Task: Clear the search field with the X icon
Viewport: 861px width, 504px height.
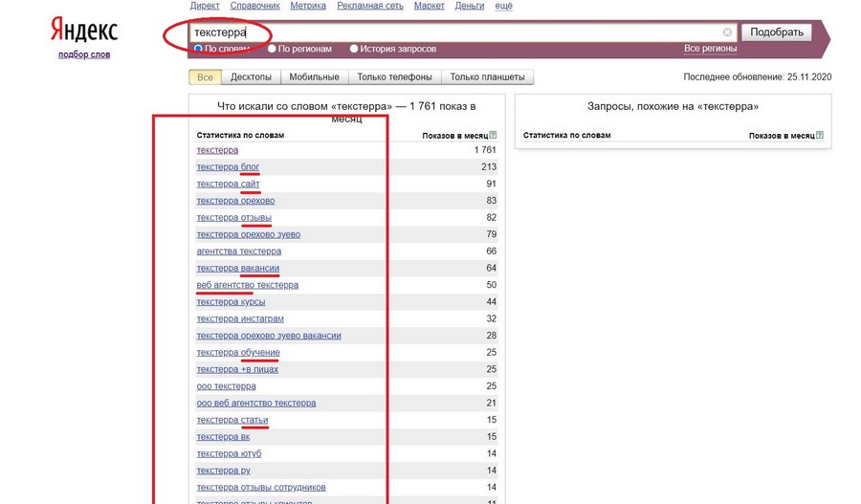Action: [727, 33]
